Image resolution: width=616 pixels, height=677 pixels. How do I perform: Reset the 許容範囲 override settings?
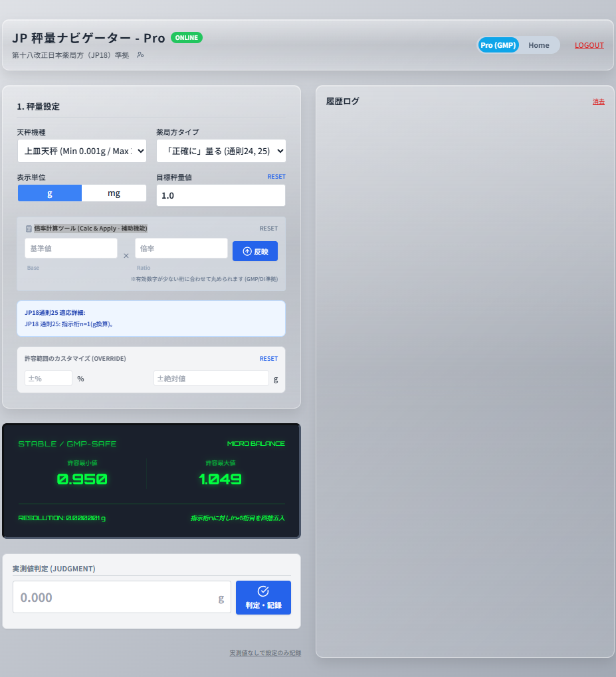268,359
